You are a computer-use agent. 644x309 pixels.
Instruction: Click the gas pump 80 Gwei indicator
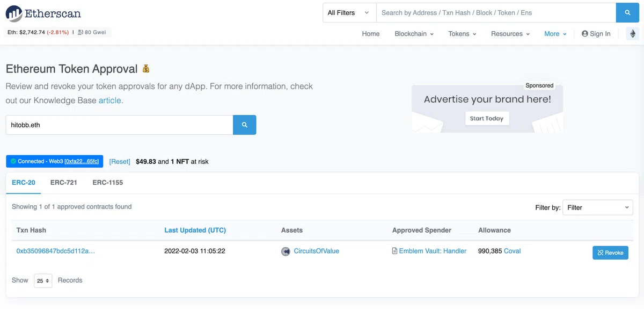point(92,32)
